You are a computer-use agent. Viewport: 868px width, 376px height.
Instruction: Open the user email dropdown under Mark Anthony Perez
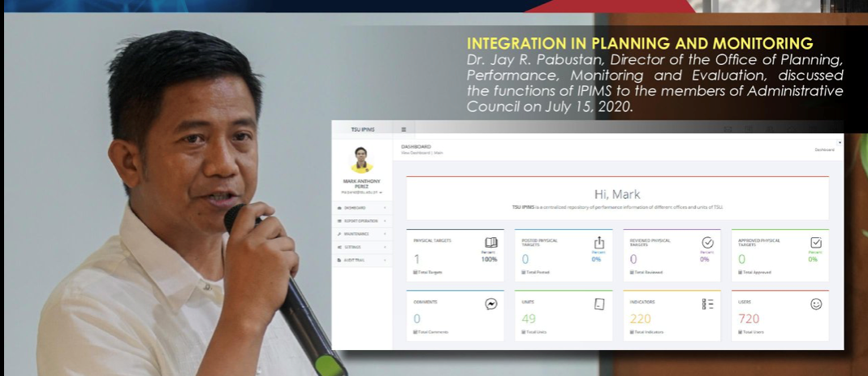click(x=362, y=192)
